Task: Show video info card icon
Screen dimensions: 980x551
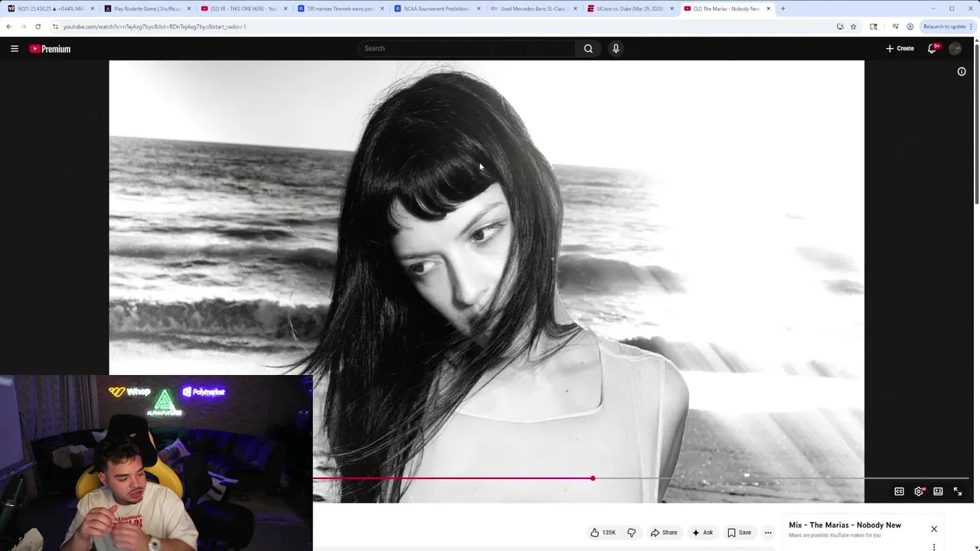Action: pos(962,71)
